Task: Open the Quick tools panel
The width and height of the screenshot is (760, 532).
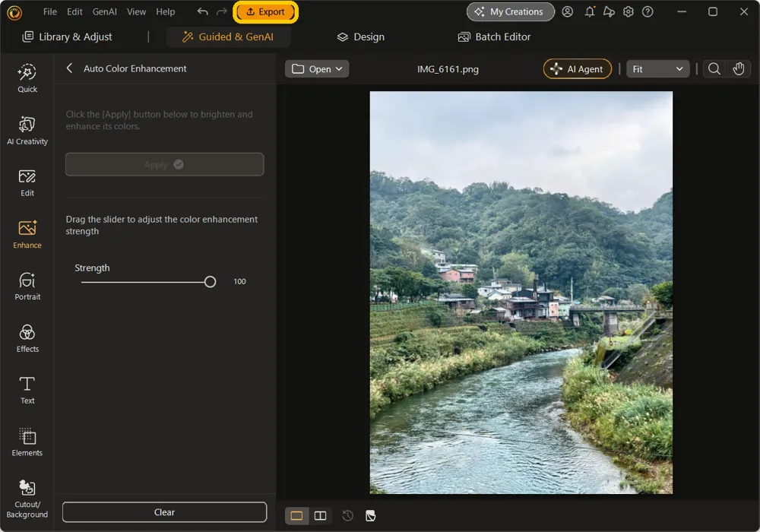Action: pos(27,78)
